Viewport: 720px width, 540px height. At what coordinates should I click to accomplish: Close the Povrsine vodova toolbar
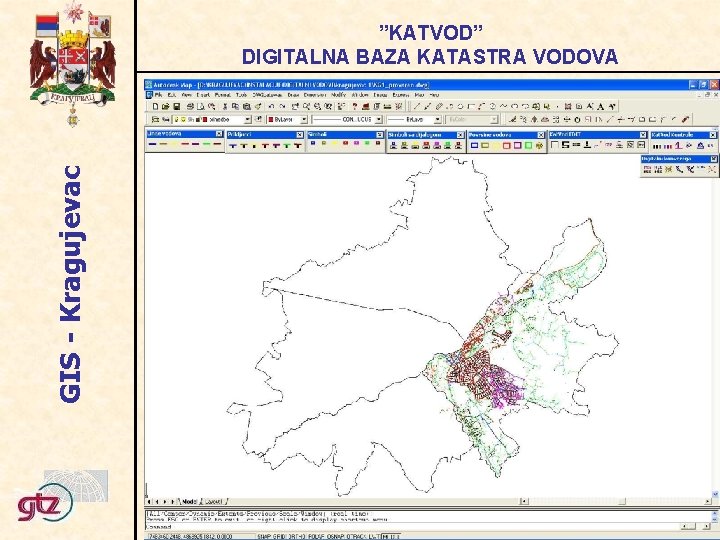(540, 135)
